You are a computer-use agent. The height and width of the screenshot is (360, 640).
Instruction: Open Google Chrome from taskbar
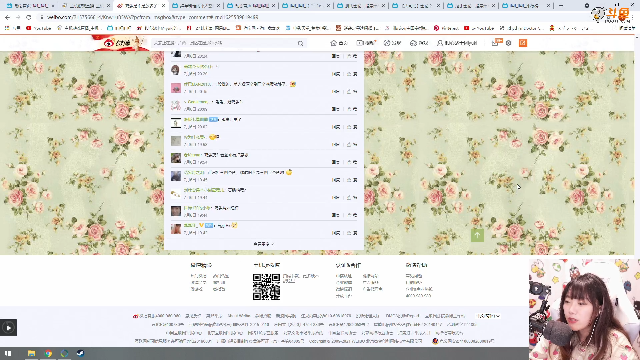48,353
